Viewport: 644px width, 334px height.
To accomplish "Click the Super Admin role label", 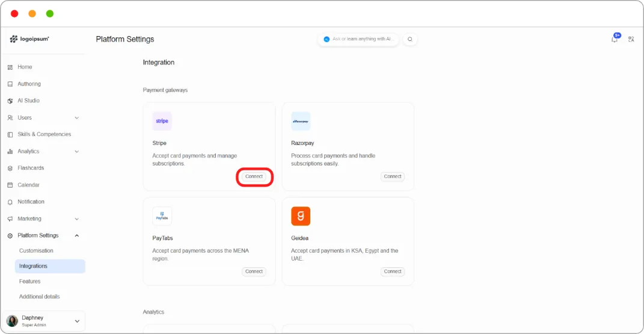I will [34, 325].
